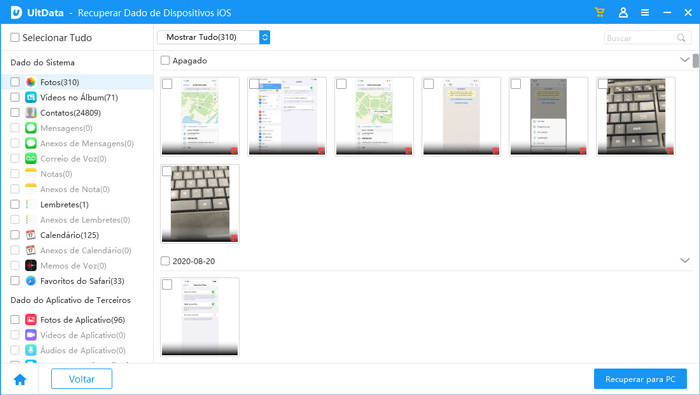Select Fotos(310) in the sidebar
Image resolution: width=700 pixels, height=395 pixels.
click(x=60, y=82)
